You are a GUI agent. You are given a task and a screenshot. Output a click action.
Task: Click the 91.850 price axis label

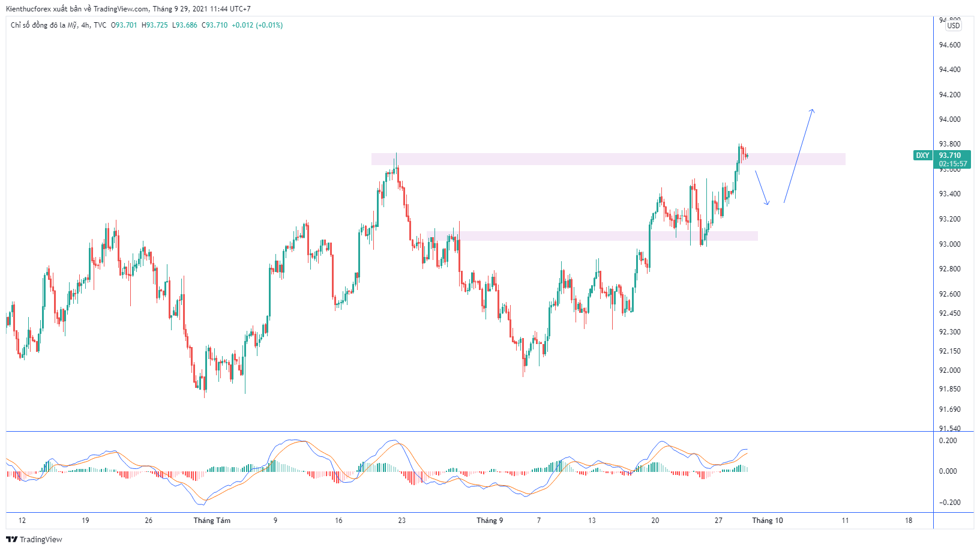[950, 389]
